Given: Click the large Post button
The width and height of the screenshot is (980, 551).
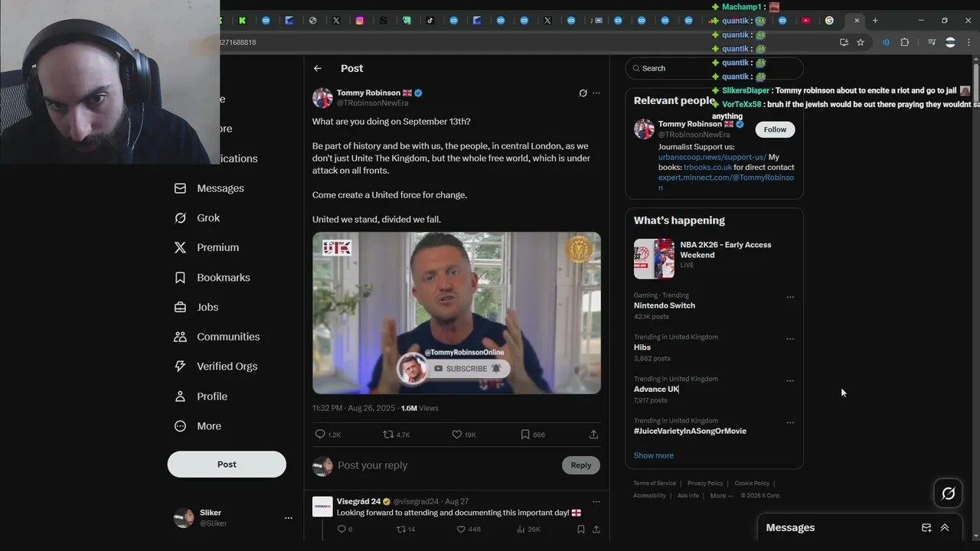Looking at the screenshot, I should [x=227, y=465].
